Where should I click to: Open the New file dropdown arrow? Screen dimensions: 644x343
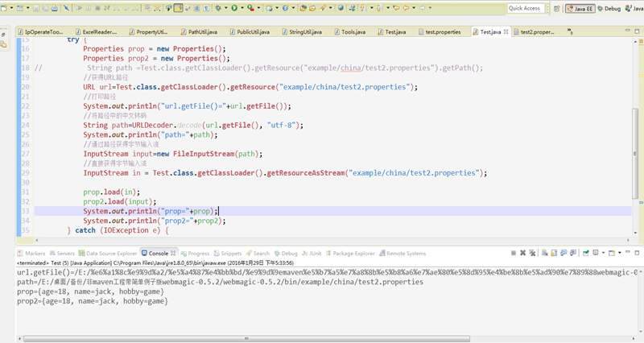point(11,8)
